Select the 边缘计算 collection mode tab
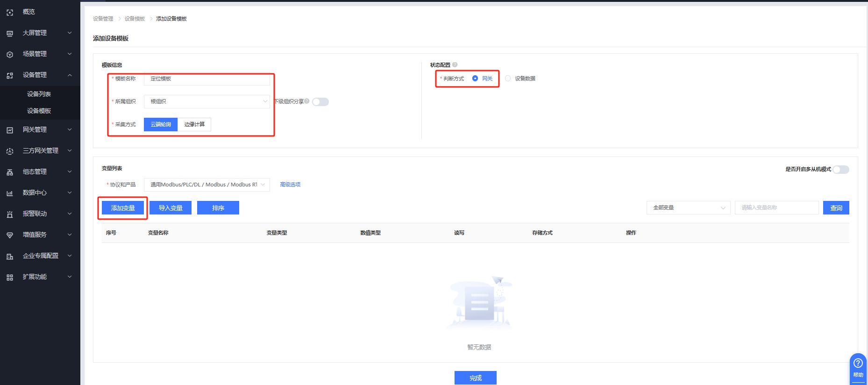868x385 pixels. coord(194,124)
